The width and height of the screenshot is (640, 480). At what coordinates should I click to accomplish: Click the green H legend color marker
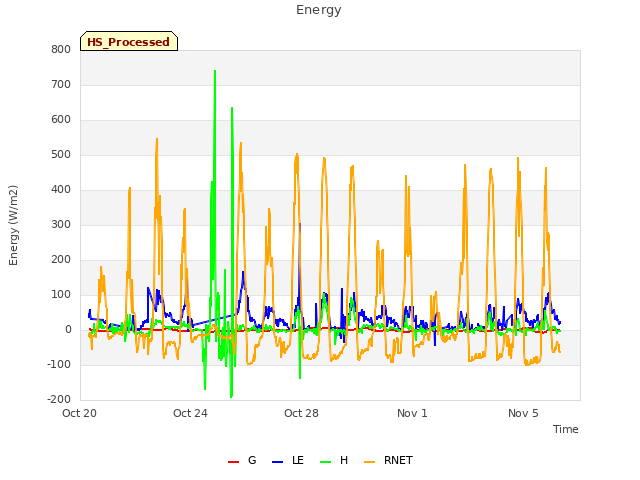325,462
